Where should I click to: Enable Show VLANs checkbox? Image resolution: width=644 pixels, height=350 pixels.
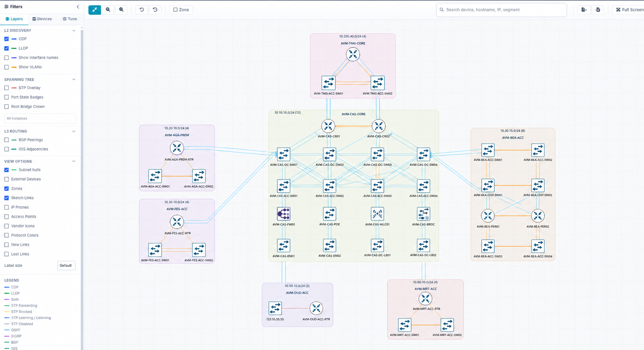6,67
